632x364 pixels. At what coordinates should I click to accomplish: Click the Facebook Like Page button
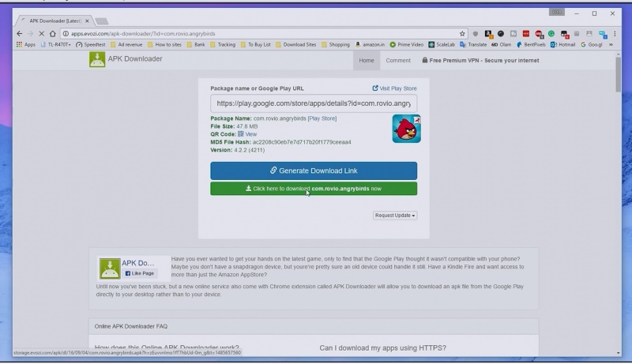[x=140, y=273]
